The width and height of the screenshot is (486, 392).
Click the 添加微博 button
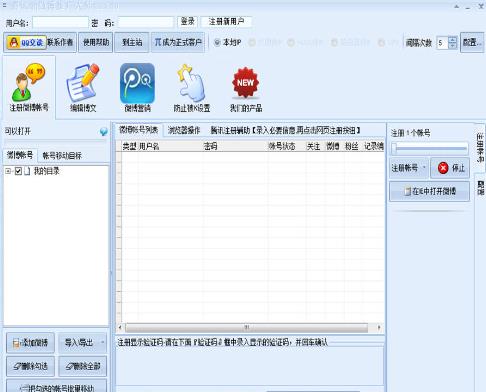tap(30, 342)
